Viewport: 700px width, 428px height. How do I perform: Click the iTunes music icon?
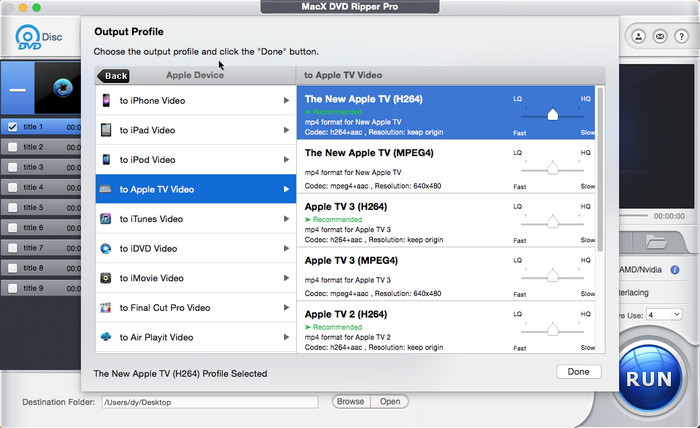(x=105, y=219)
